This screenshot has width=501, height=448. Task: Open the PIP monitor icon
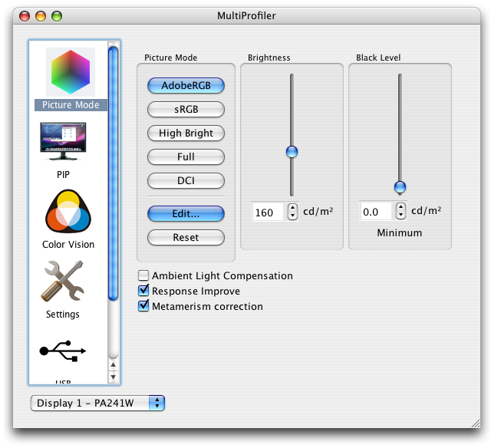[63, 143]
